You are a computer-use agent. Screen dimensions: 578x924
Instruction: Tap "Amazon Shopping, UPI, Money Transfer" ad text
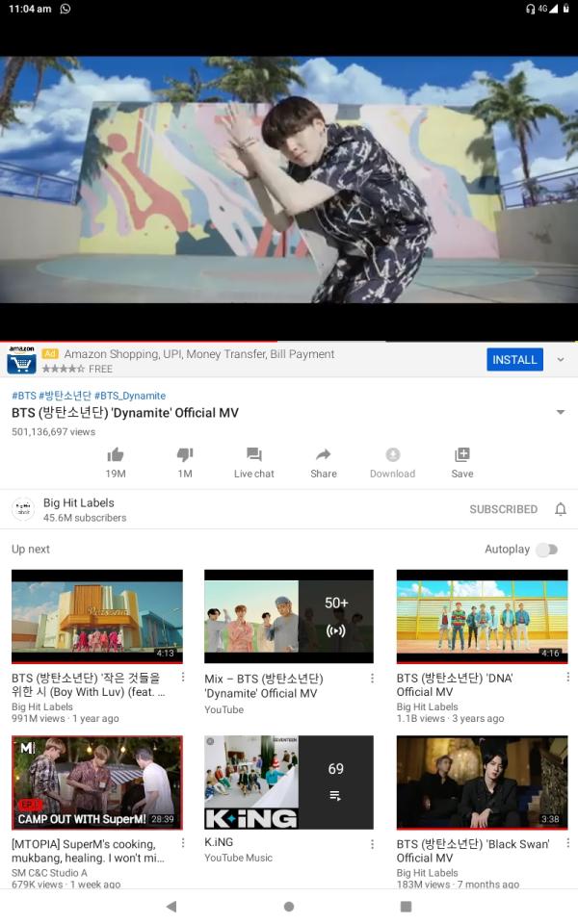tap(199, 353)
